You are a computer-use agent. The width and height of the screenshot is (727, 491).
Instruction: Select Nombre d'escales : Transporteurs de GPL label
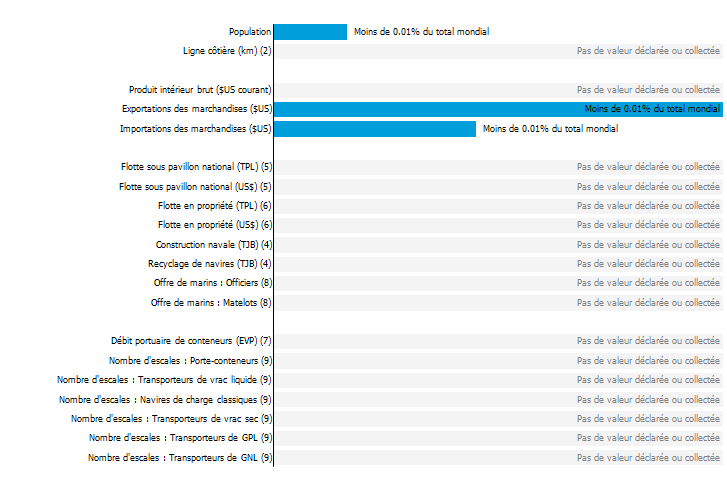point(180,438)
